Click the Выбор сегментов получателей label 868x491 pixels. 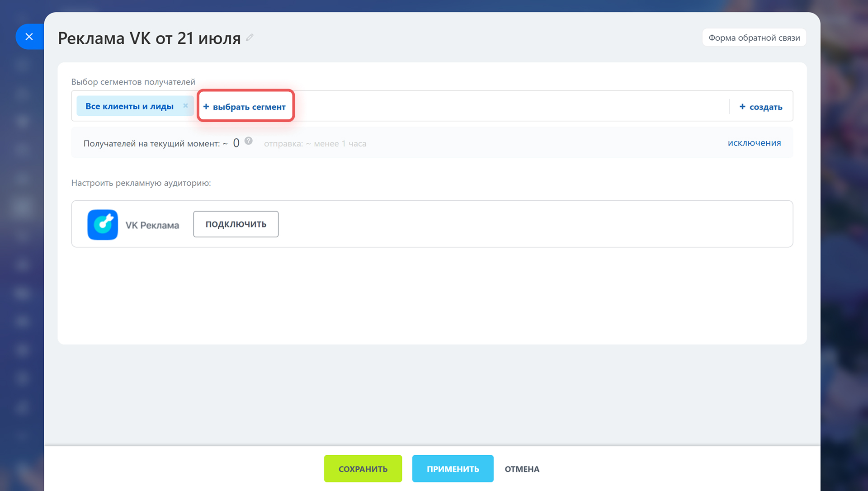[x=133, y=82]
